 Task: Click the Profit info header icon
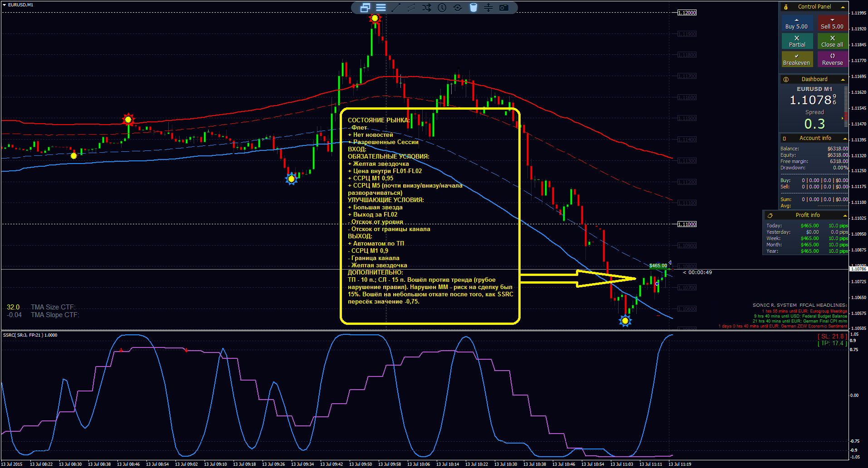pyautogui.click(x=770, y=215)
